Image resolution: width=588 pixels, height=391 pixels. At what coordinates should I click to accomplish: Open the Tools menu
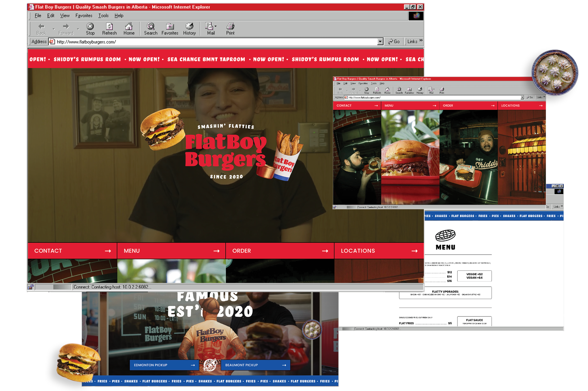(103, 15)
